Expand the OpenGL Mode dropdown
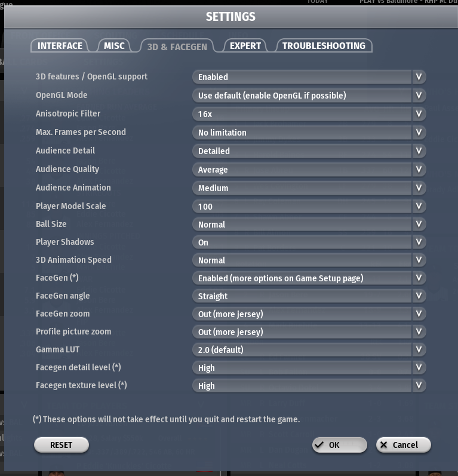The height and width of the screenshot is (476, 458). coord(309,96)
